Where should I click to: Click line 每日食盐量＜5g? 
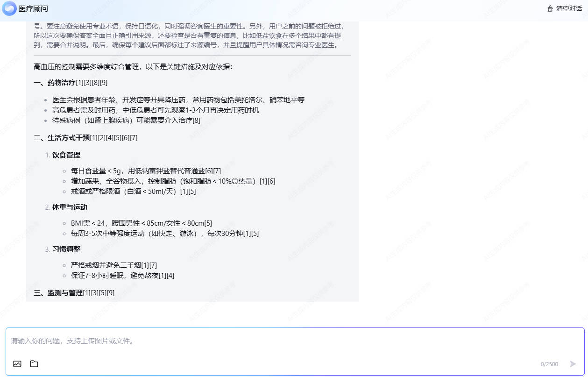[x=146, y=171]
